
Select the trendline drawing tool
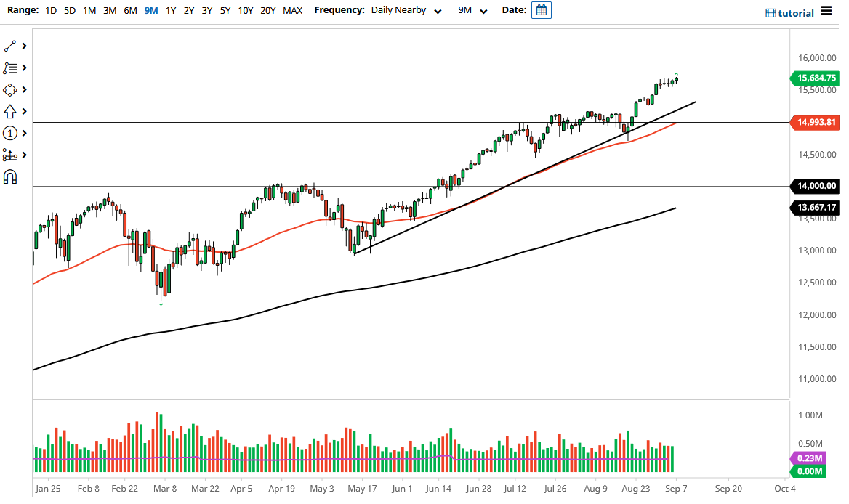coord(10,46)
